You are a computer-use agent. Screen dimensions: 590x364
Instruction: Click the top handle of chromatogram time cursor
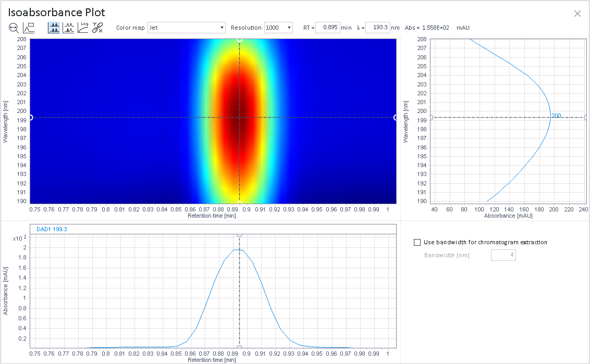pos(239,235)
